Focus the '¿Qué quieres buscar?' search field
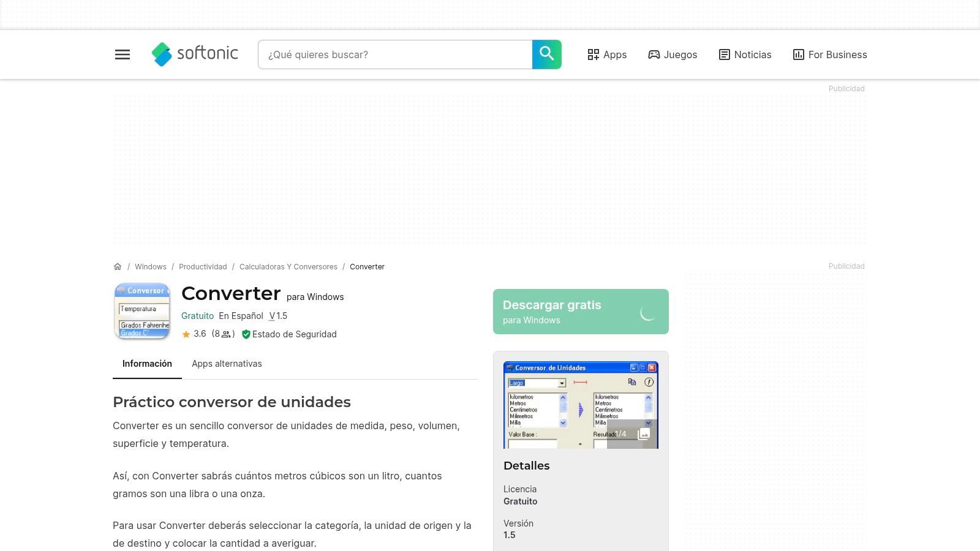 (395, 54)
